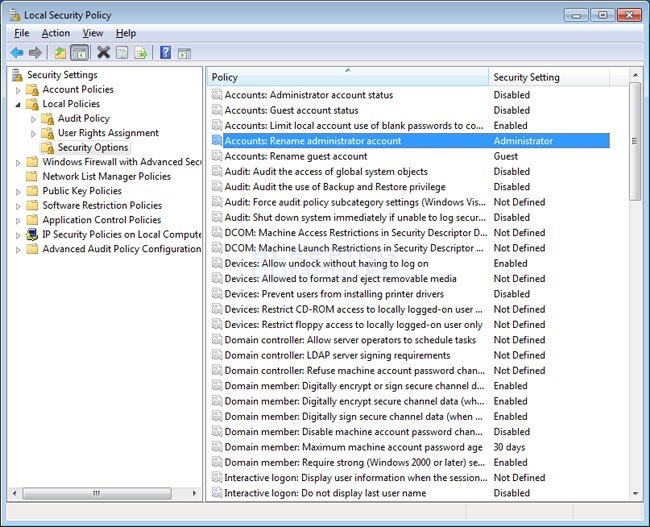This screenshot has height=527, width=650.
Task: Click the Up one level folder icon
Action: coord(60,53)
